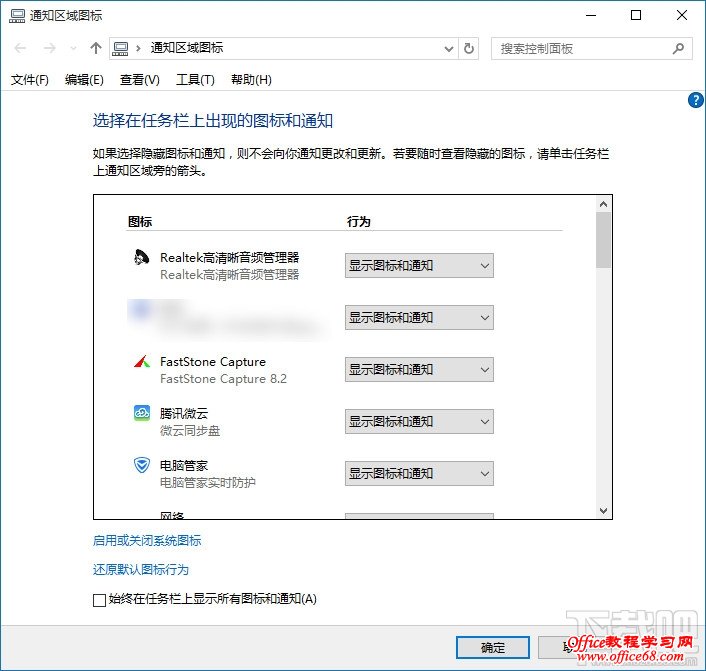Click the Realtek audio manager speaker icon
706x671 pixels.
tap(141, 258)
